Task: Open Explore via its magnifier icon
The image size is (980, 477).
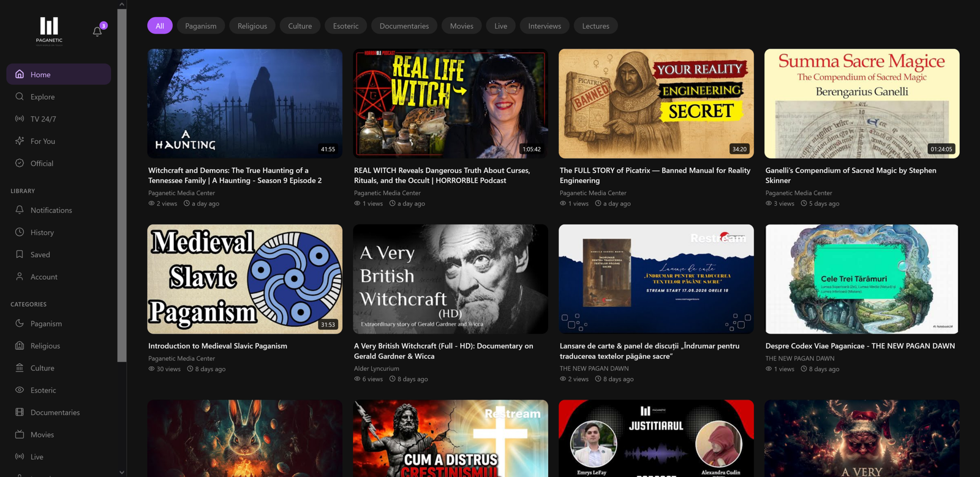Action: point(20,97)
